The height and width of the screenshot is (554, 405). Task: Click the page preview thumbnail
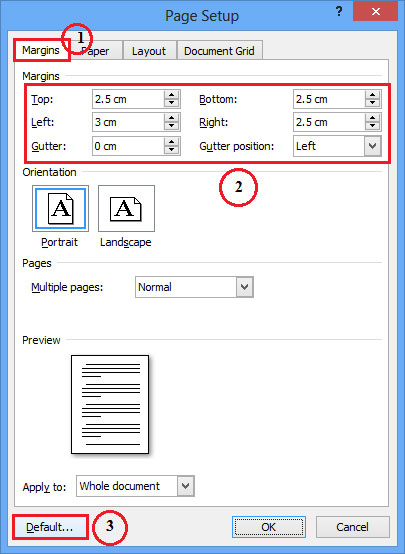(x=110, y=404)
